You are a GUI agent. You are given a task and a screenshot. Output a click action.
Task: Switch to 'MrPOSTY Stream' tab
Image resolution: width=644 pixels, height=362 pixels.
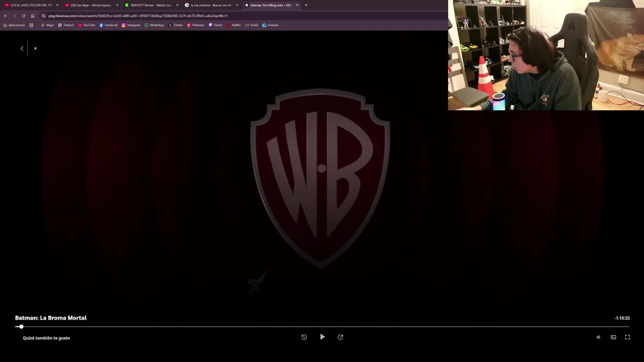coord(151,5)
